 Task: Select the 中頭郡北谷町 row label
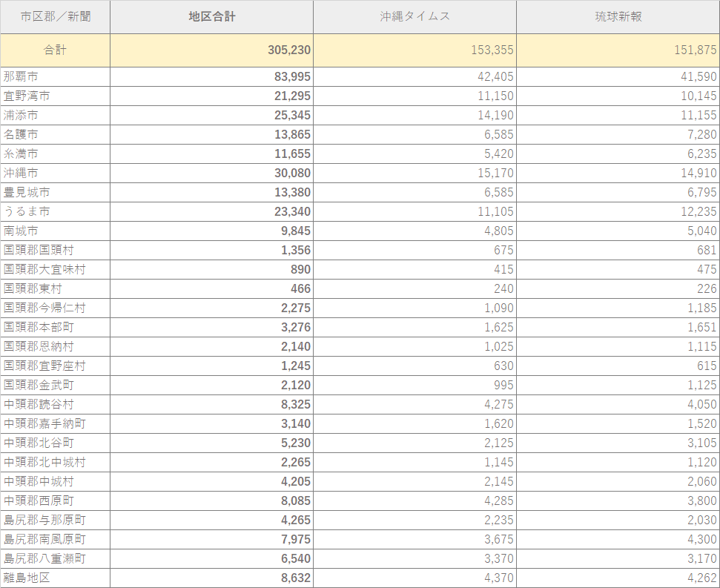coord(39,443)
